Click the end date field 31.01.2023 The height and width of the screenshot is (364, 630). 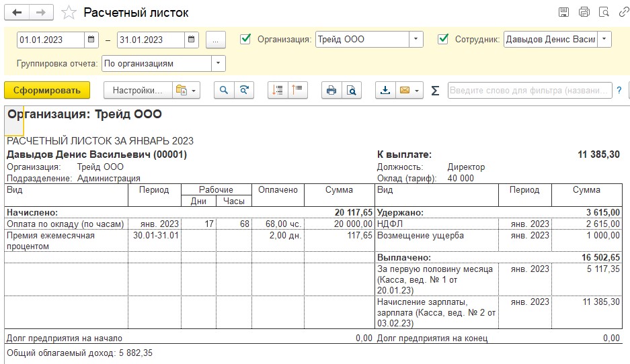[x=151, y=40]
